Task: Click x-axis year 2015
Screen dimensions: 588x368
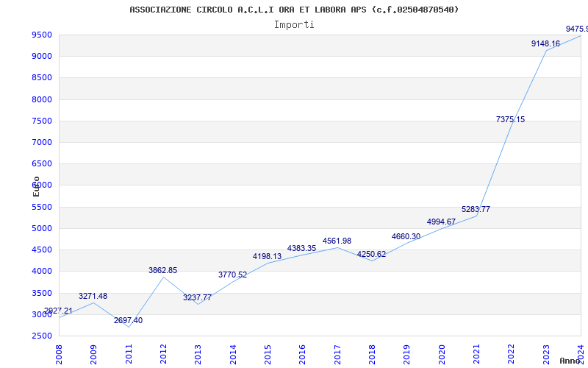Action: tap(268, 355)
